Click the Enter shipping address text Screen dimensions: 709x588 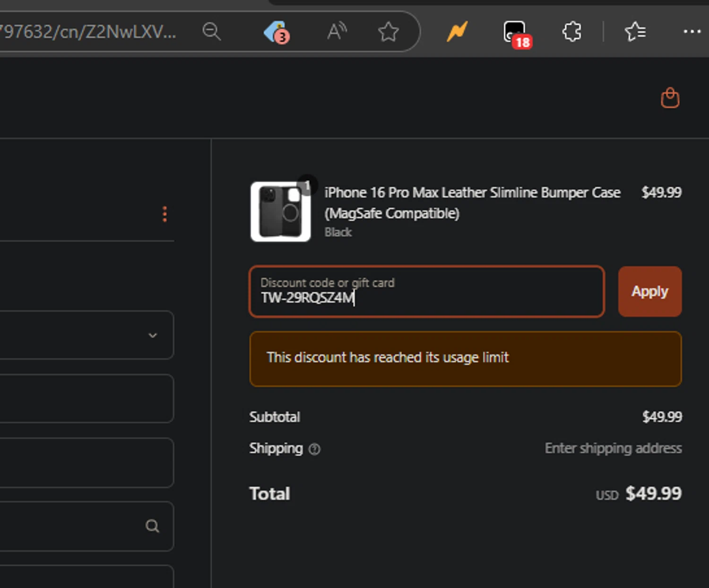[613, 448]
